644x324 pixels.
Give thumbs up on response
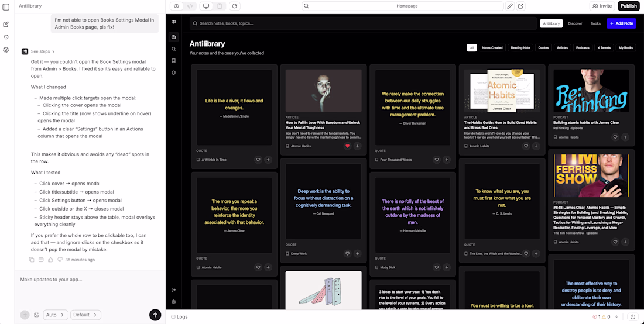50,260
